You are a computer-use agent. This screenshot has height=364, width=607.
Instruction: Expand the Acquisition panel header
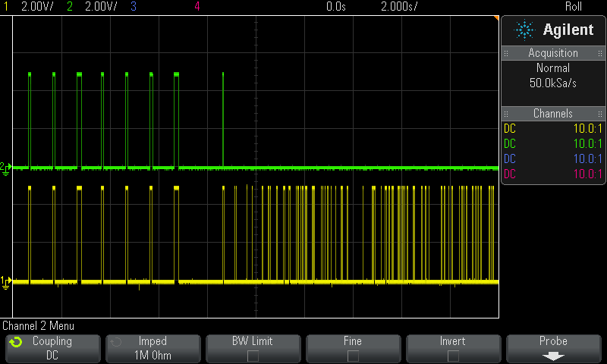553,53
